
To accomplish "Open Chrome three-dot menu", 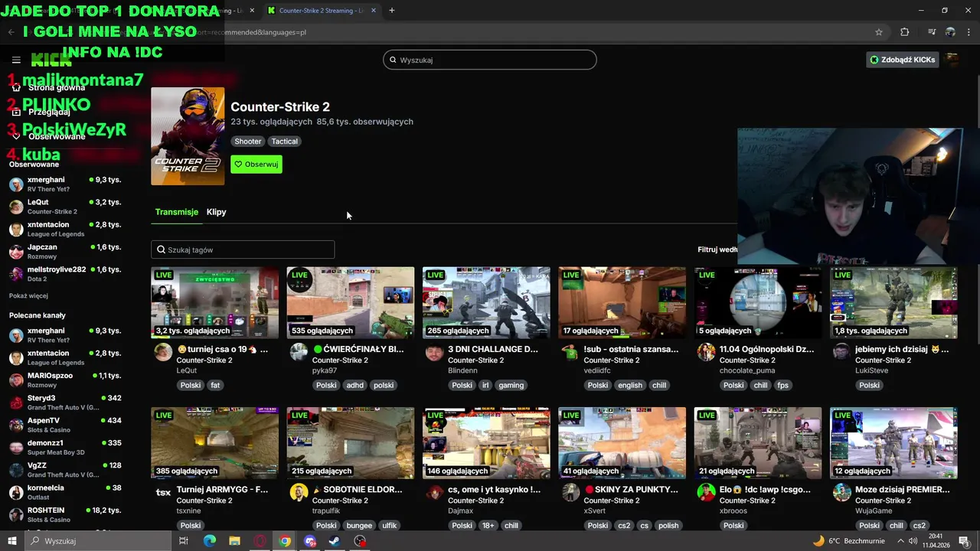I will tap(969, 32).
